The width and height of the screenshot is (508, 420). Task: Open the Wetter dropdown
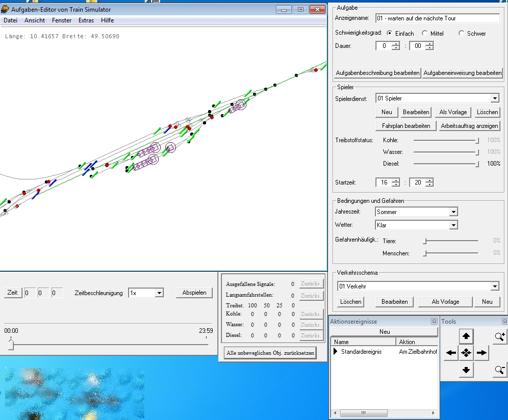[453, 225]
